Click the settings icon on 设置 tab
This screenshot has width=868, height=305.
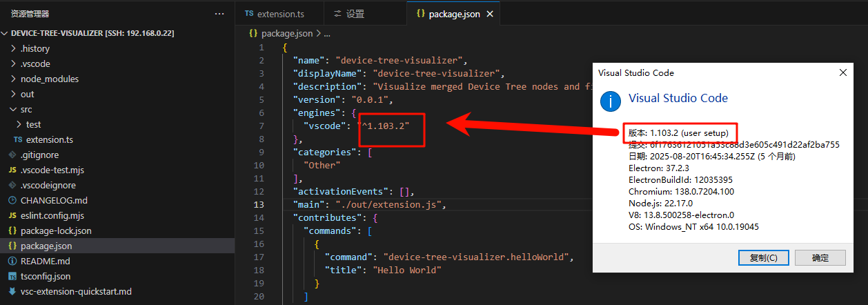pyautogui.click(x=337, y=14)
